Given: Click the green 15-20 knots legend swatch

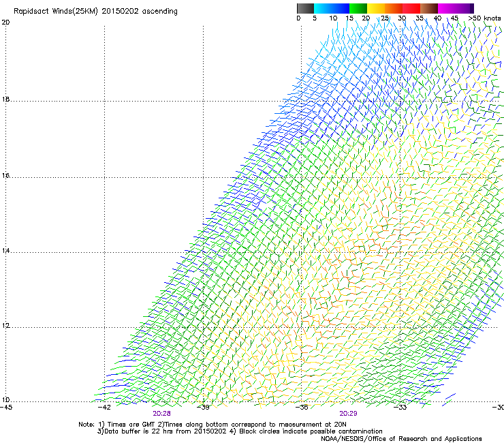Looking at the screenshot, I should [358, 8].
